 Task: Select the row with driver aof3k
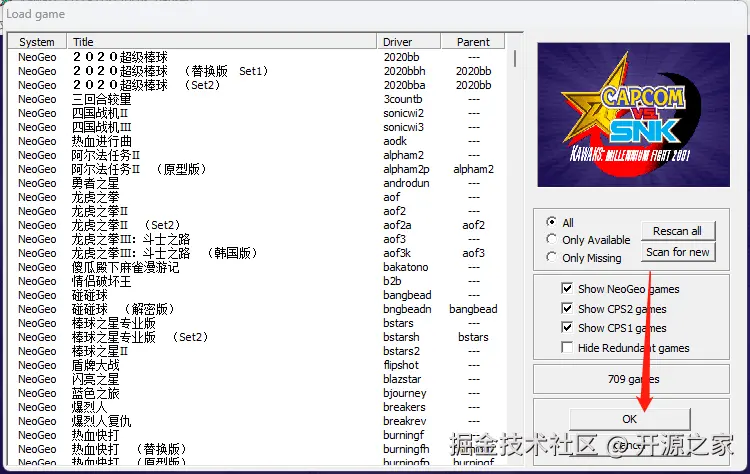(256, 253)
